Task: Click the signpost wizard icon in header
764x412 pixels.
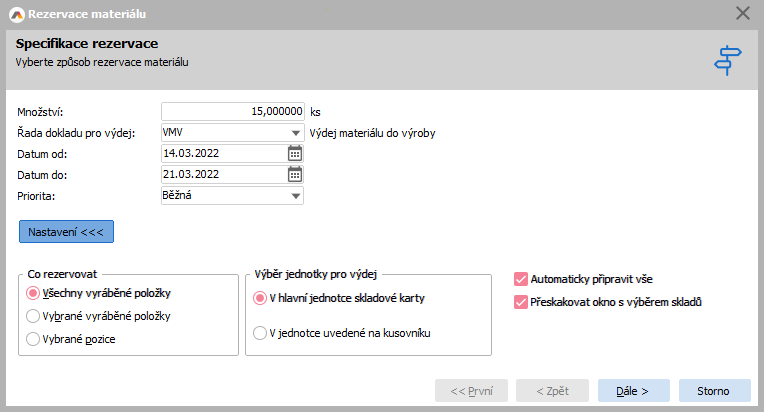Action: 727,60
